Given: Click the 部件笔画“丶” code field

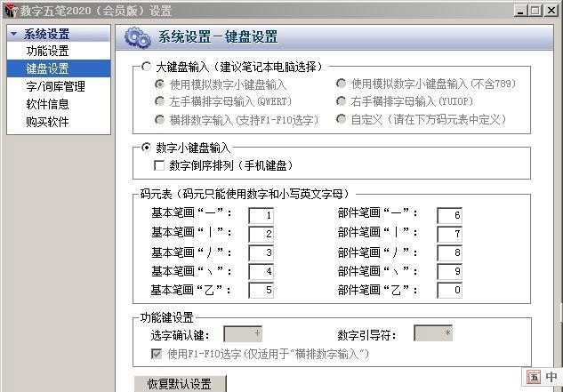Looking at the screenshot, I should 449,271.
